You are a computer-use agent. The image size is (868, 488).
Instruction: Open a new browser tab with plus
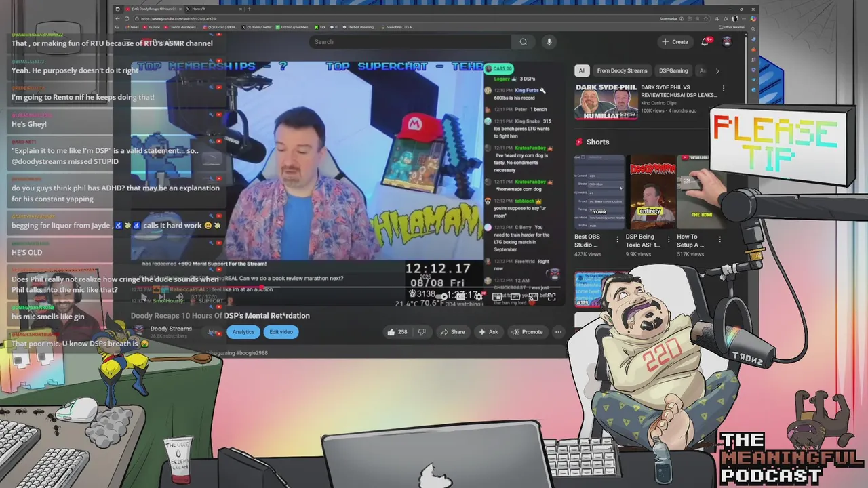248,9
